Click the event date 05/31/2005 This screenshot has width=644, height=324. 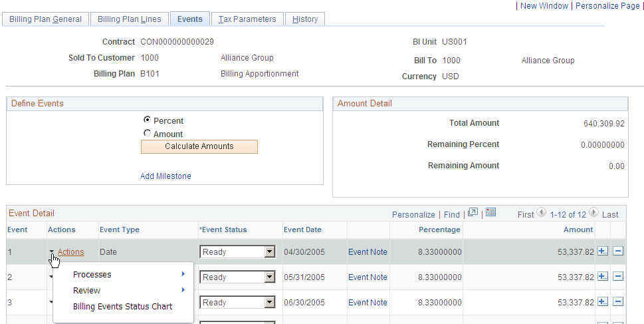click(x=304, y=277)
